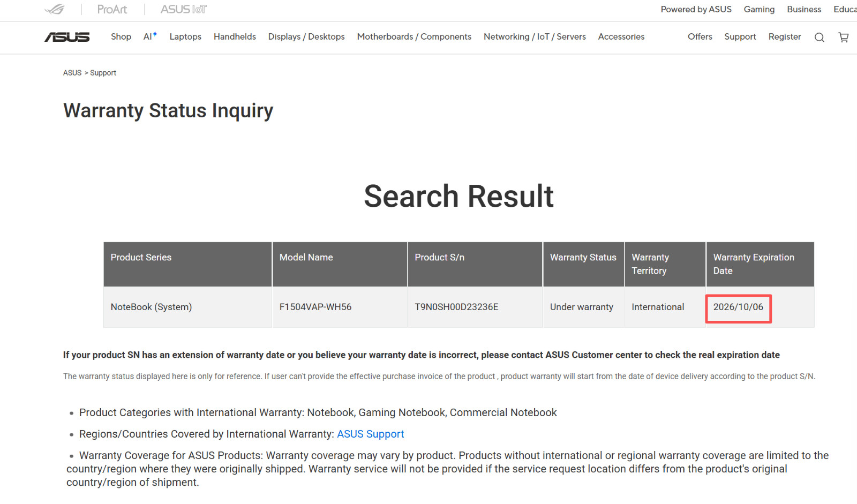Screen dimensions: 857x504
Task: Expand Networking / IoT / Servers menu
Action: [x=535, y=36]
